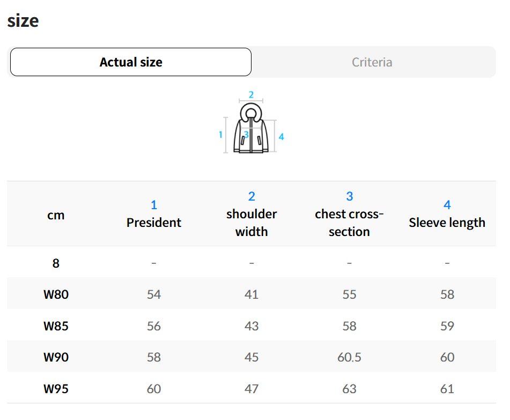Click measurement marker 4 right of jacket
The image size is (510, 420).
click(x=282, y=137)
